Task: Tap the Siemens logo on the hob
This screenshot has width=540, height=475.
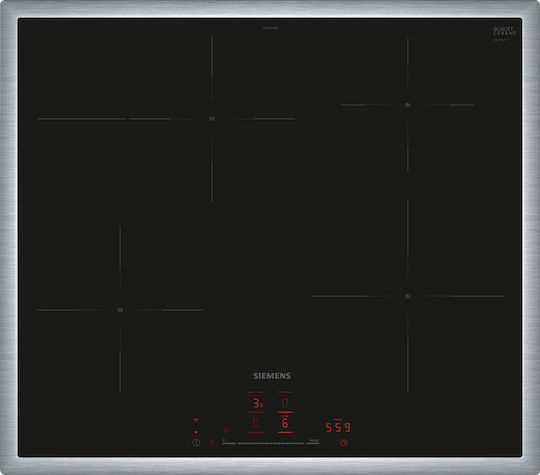Action: pos(272,376)
